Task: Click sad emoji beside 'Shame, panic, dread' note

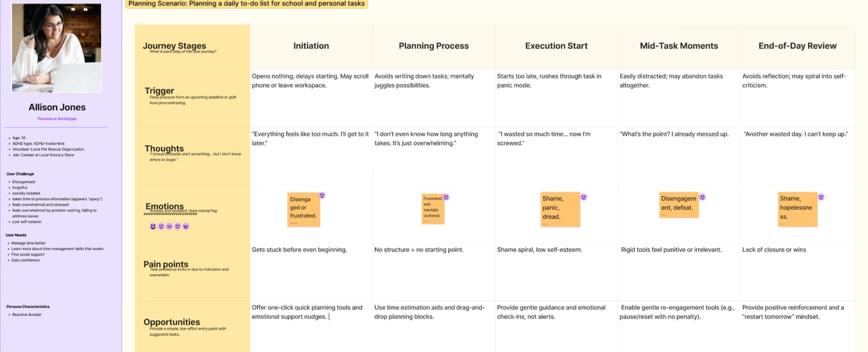Action: tap(583, 196)
